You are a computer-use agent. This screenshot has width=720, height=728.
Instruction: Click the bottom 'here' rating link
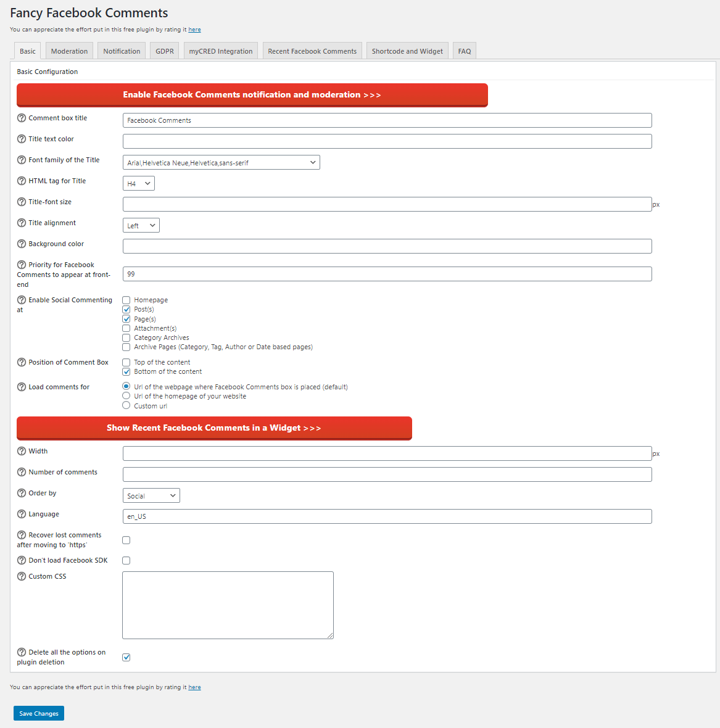pos(194,687)
